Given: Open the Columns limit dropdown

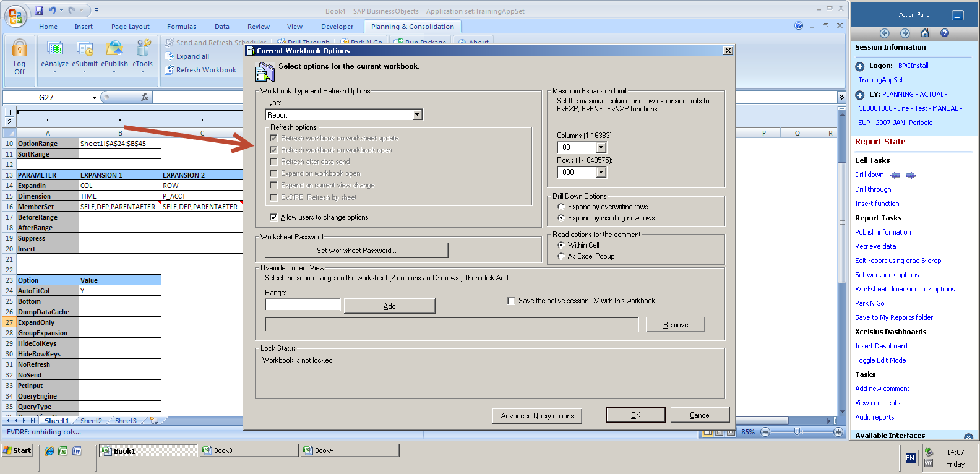Looking at the screenshot, I should tap(601, 147).
